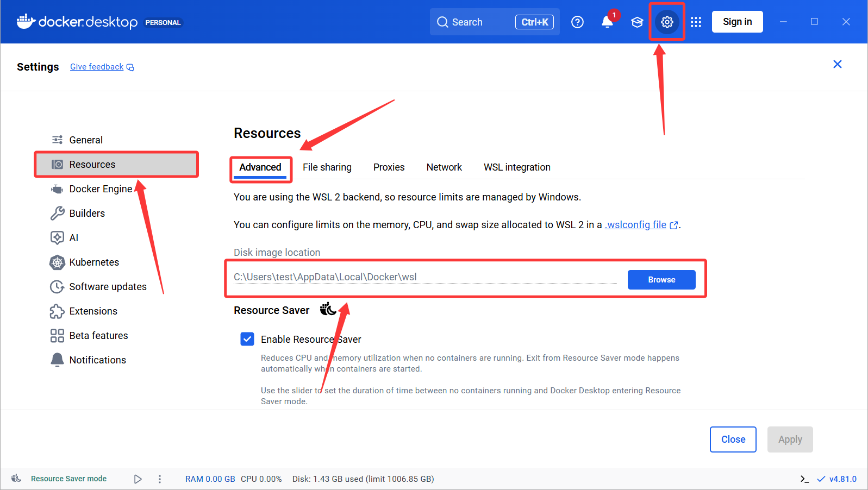Open the three-dot menu in the status bar

[x=160, y=479]
